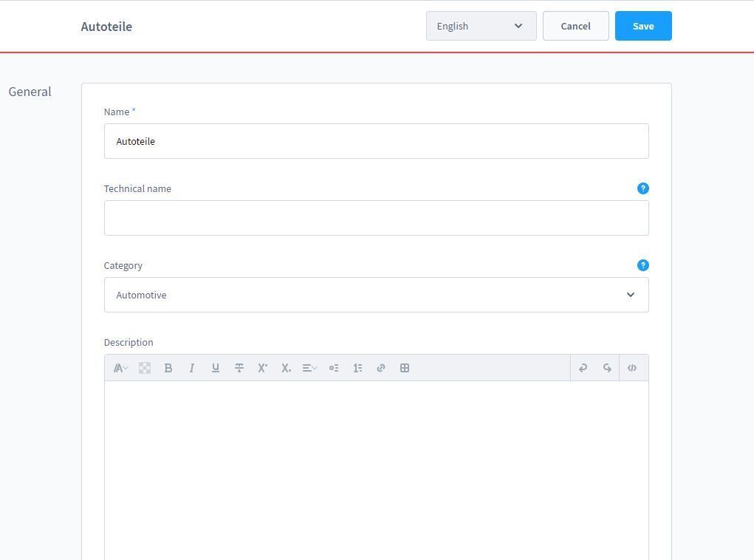This screenshot has height=560, width=754.
Task: Switch editor to code view
Action: [x=632, y=368]
